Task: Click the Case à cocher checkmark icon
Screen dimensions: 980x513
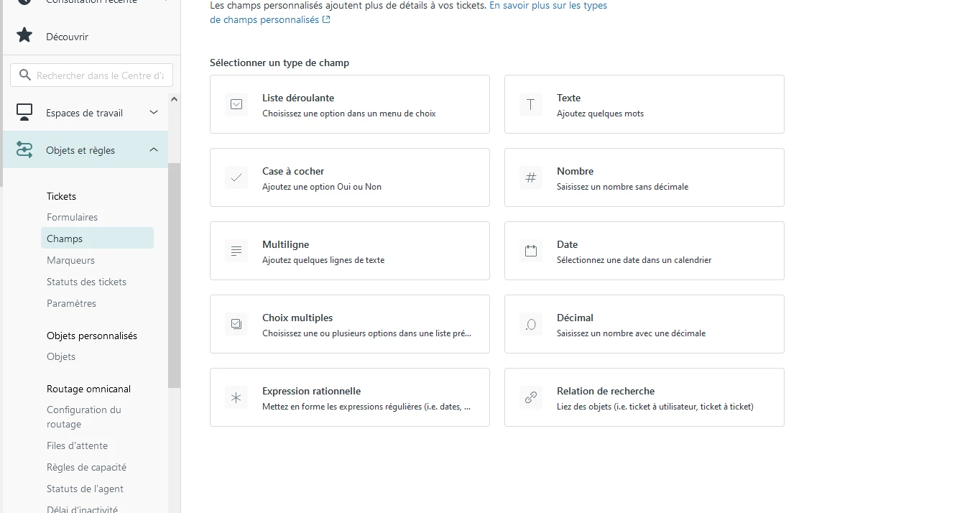Action: (236, 177)
